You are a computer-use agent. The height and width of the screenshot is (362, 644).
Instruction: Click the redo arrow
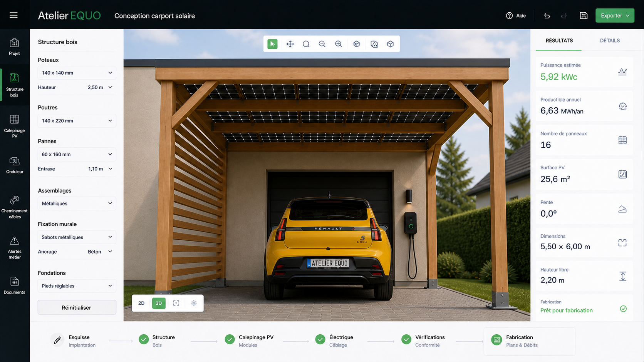tap(564, 16)
